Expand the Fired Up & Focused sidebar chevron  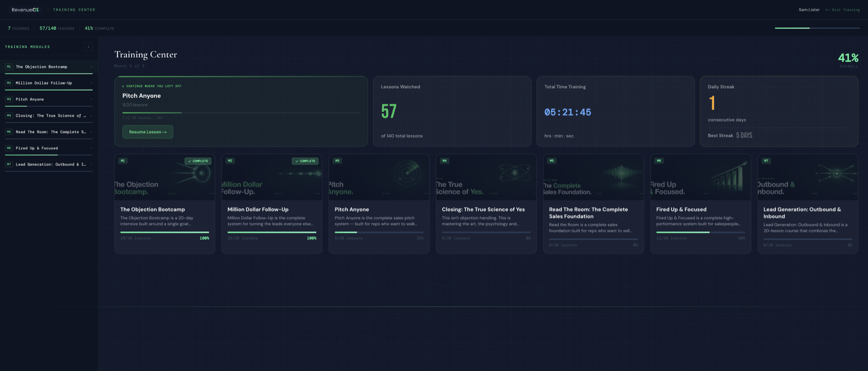(x=91, y=148)
